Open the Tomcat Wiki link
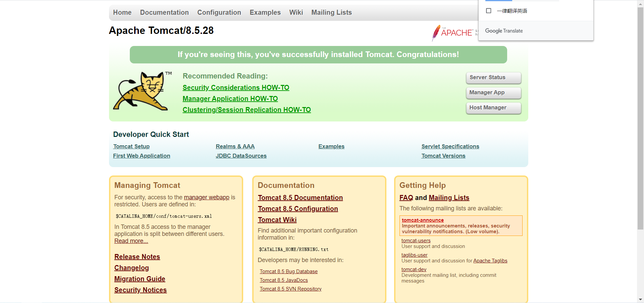Screen dimensions: 644x303 point(277,220)
